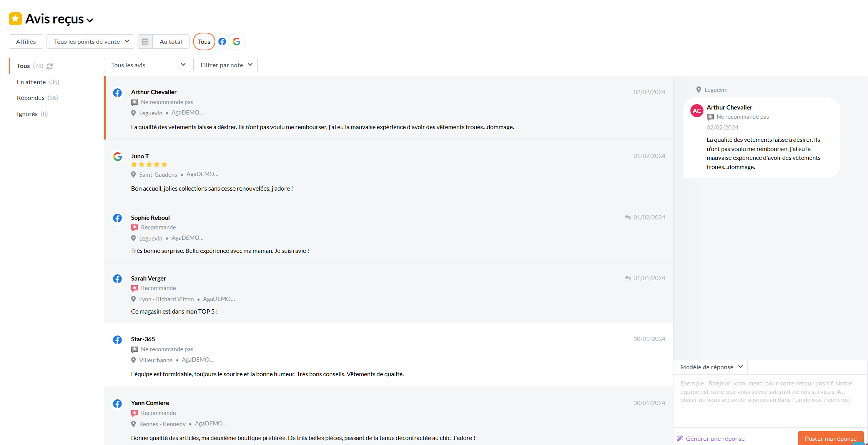Click Facebook icon on Arthur Chevalier review
Image resolution: width=868 pixels, height=445 pixels.
tap(117, 93)
